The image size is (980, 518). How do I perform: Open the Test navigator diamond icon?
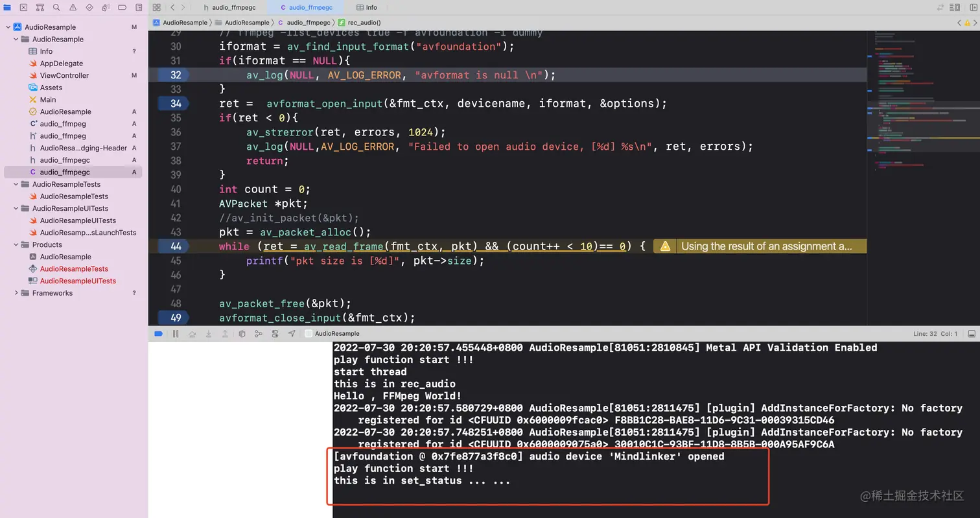pos(89,8)
